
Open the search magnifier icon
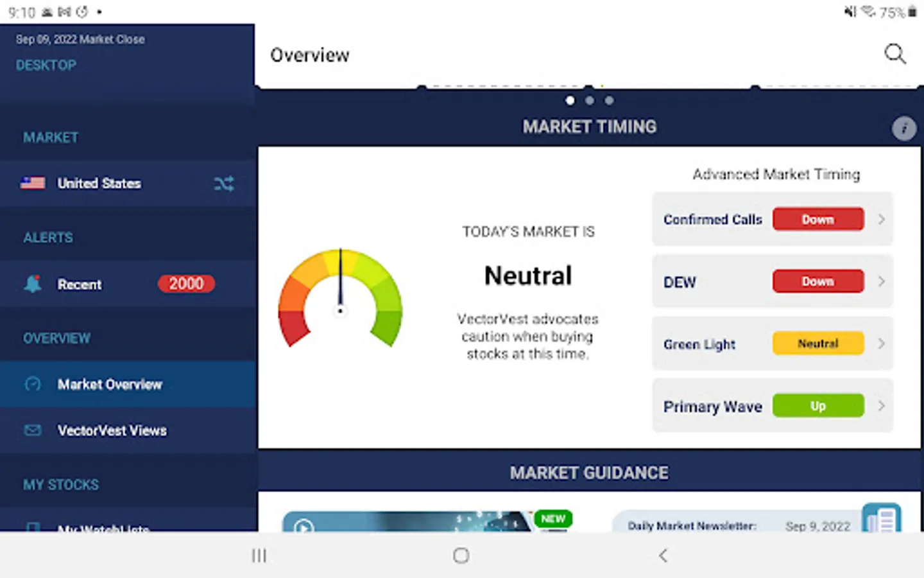coord(895,54)
